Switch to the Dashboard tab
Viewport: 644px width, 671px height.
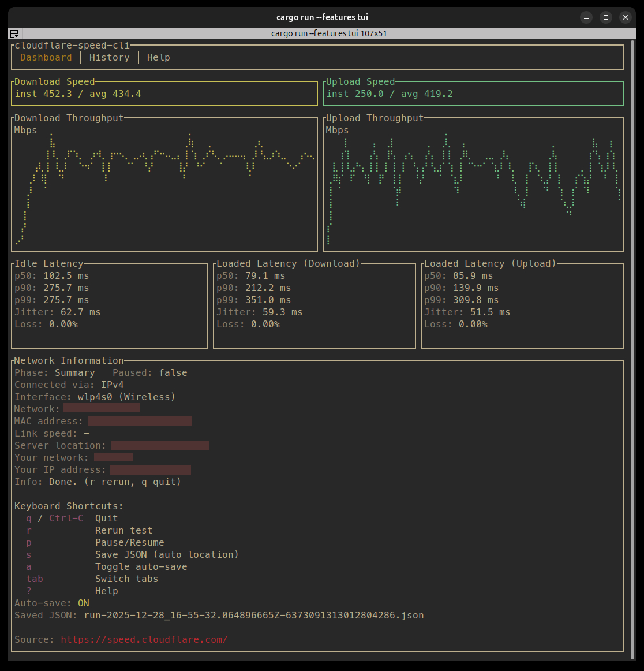pos(46,57)
